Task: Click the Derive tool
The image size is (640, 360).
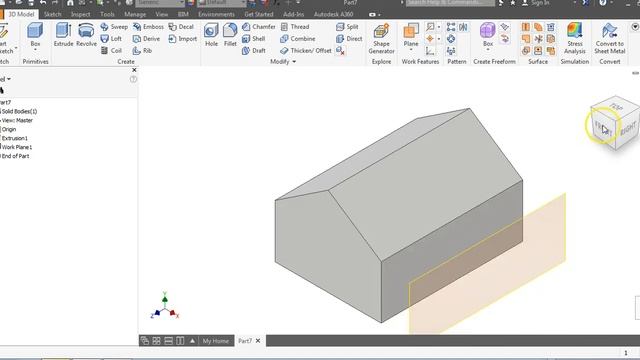Action: (146, 39)
